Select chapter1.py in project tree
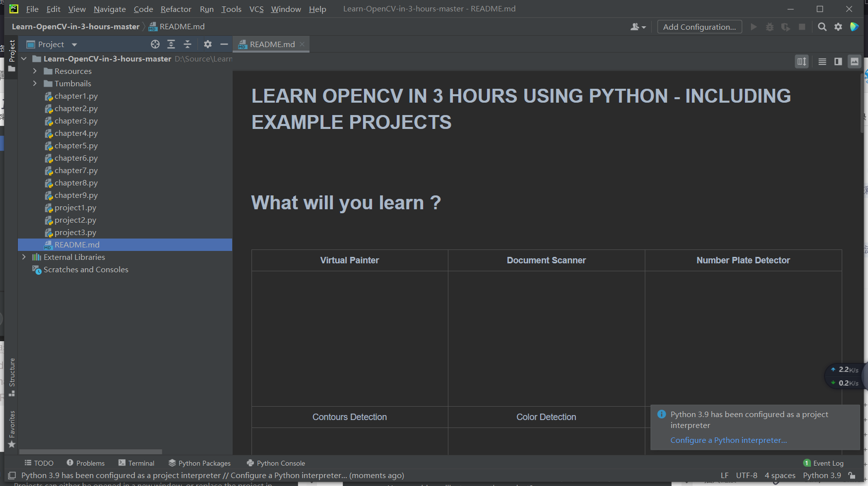 click(76, 96)
